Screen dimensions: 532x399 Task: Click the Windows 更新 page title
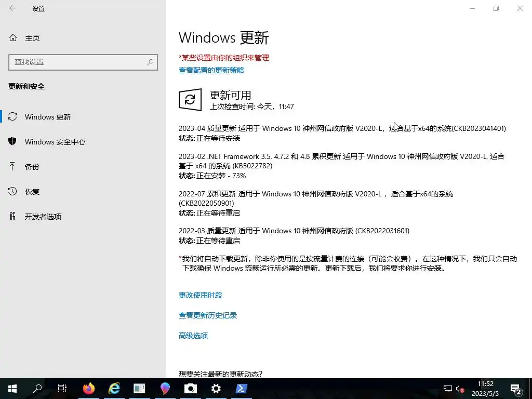pyautogui.click(x=224, y=37)
